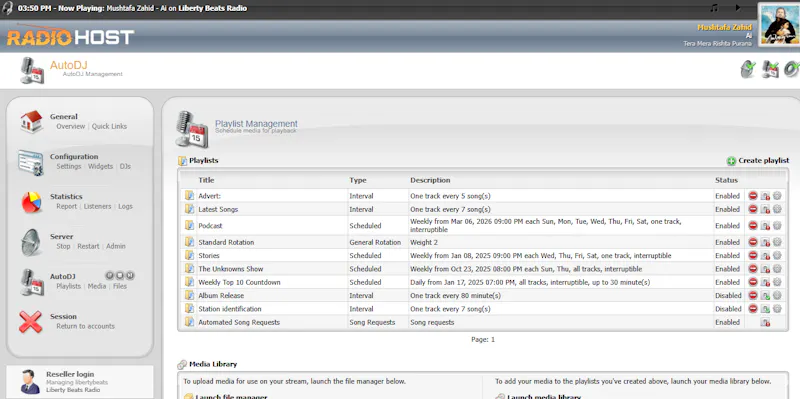Toggle status icon for Standard Rotation playlist
Image resolution: width=800 pixels, height=399 pixels.
(765, 242)
